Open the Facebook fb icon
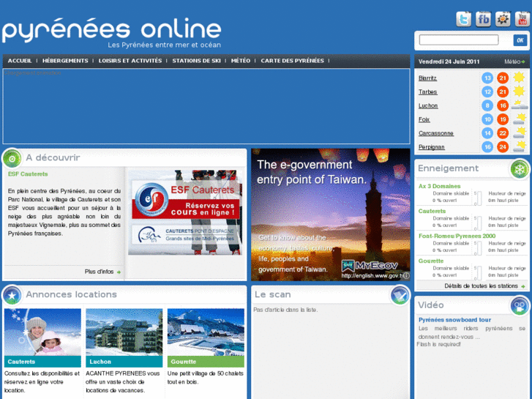 [483, 19]
